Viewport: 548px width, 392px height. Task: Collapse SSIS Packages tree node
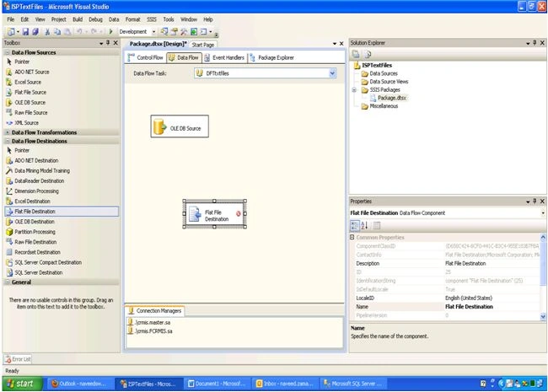[x=354, y=90]
